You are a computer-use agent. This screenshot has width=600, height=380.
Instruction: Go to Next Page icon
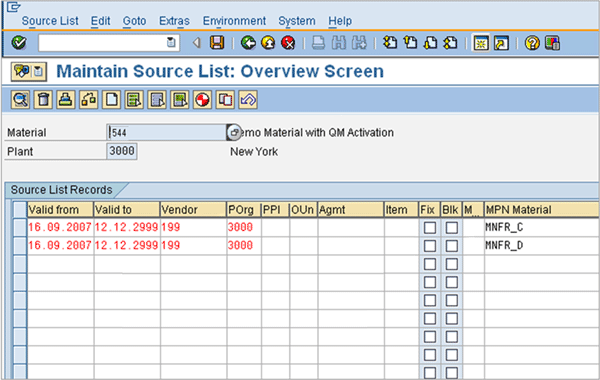pos(430,43)
